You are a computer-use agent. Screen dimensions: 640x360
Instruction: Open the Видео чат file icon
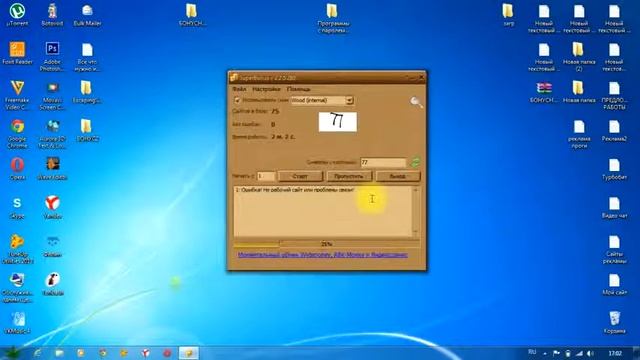614,207
